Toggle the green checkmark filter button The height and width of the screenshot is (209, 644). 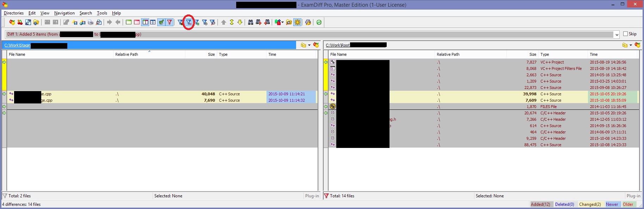[x=161, y=22]
